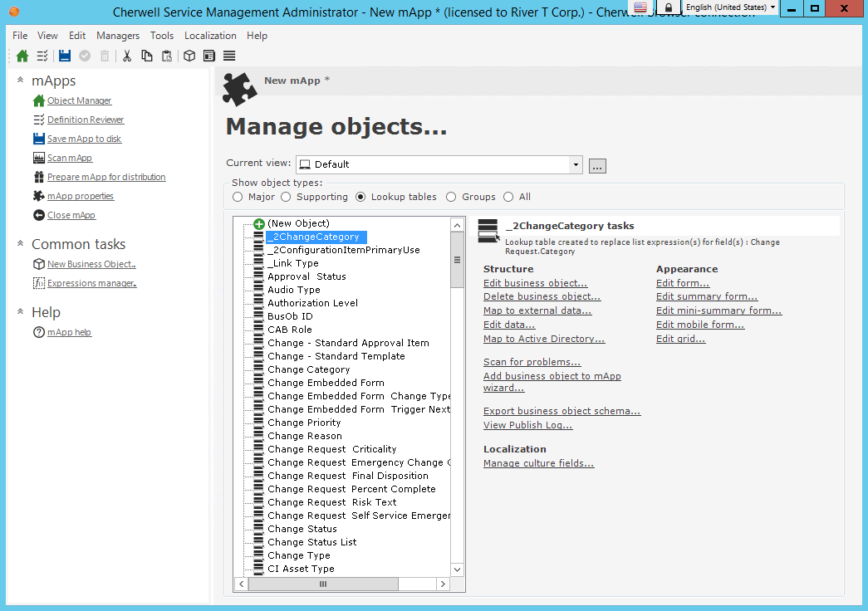
Task: Open the Tools menu
Action: pyautogui.click(x=162, y=36)
